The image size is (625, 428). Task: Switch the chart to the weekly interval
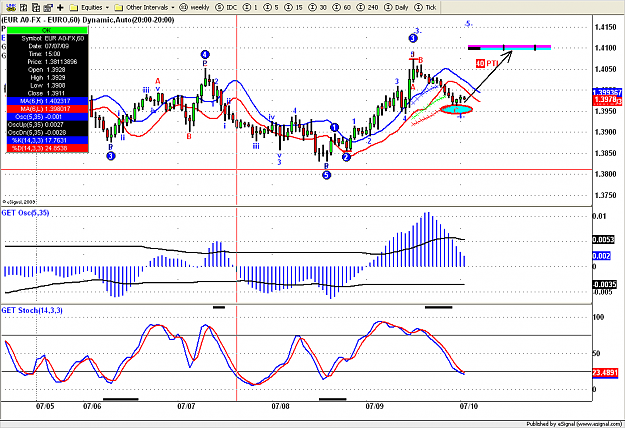194,7
